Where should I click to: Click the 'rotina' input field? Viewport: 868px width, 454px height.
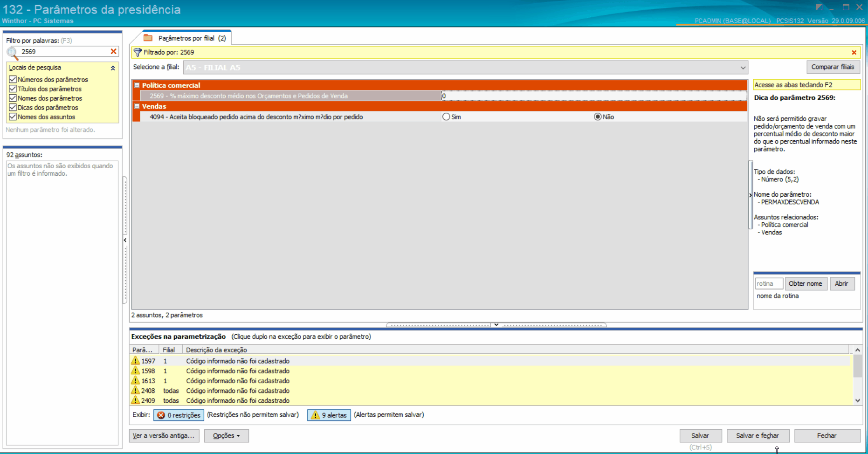click(769, 283)
